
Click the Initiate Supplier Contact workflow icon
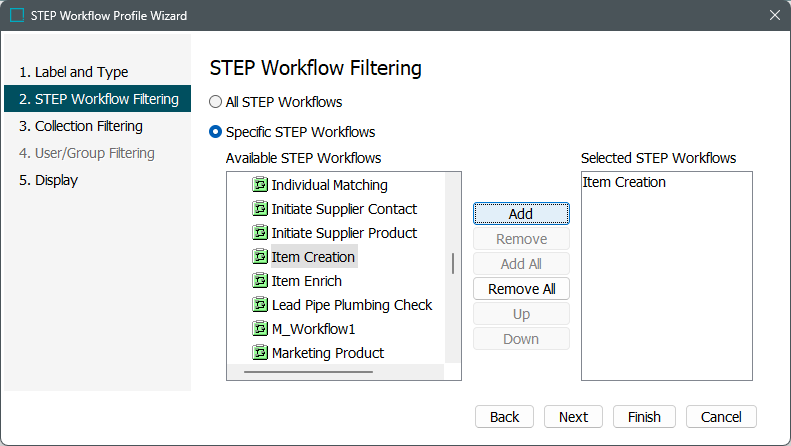(x=260, y=209)
